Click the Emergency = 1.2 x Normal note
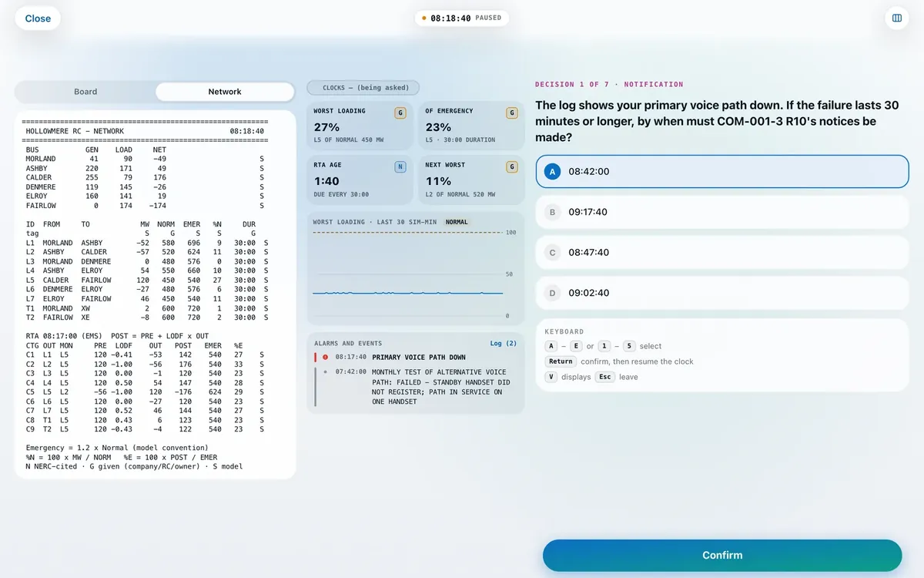This screenshot has width=924, height=578. pyautogui.click(x=117, y=448)
